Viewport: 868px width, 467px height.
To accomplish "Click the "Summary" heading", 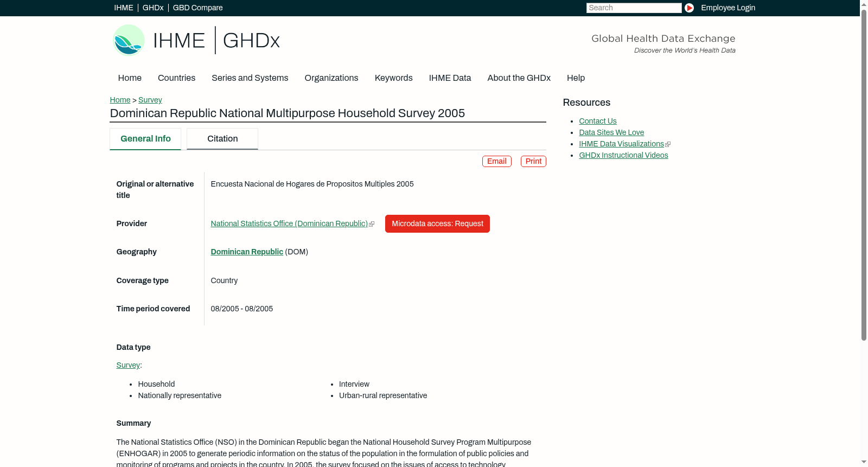I will point(133,423).
